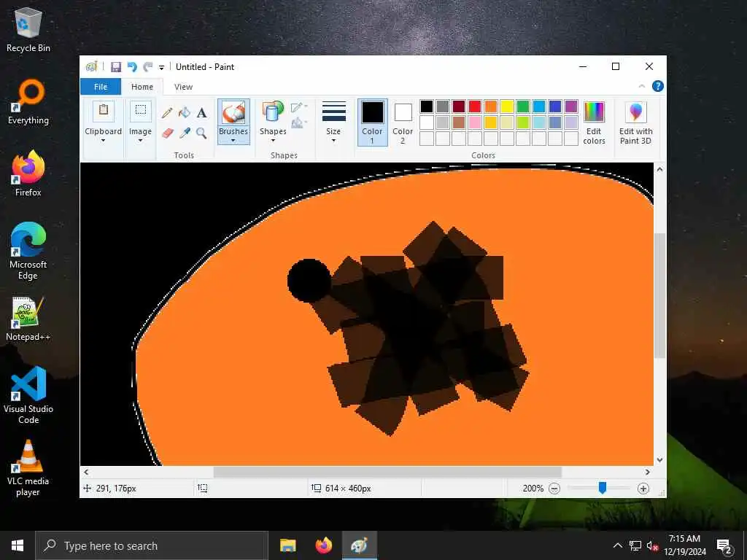Screen dimensions: 747x560
Task: Pick the green color swatch
Action: tap(523, 106)
